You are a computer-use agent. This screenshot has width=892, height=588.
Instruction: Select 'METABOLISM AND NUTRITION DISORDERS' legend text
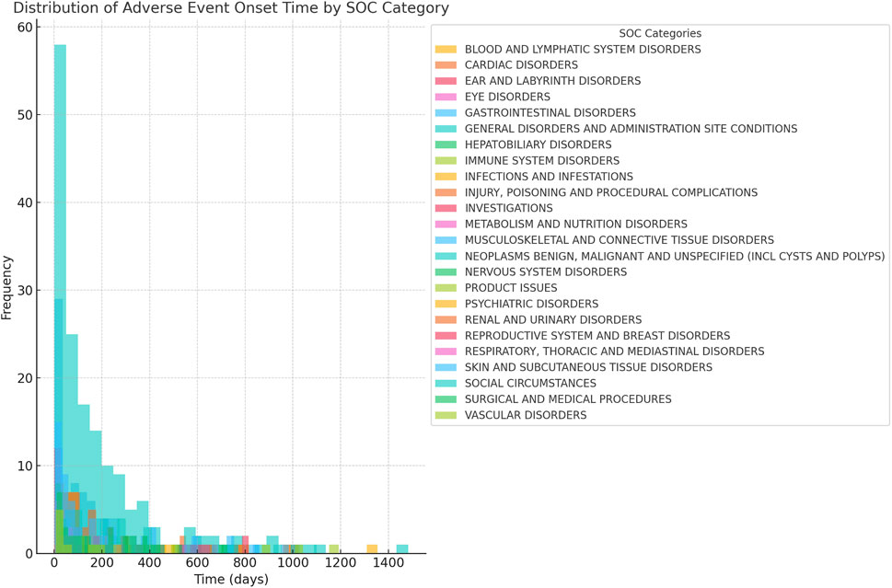pos(575,225)
